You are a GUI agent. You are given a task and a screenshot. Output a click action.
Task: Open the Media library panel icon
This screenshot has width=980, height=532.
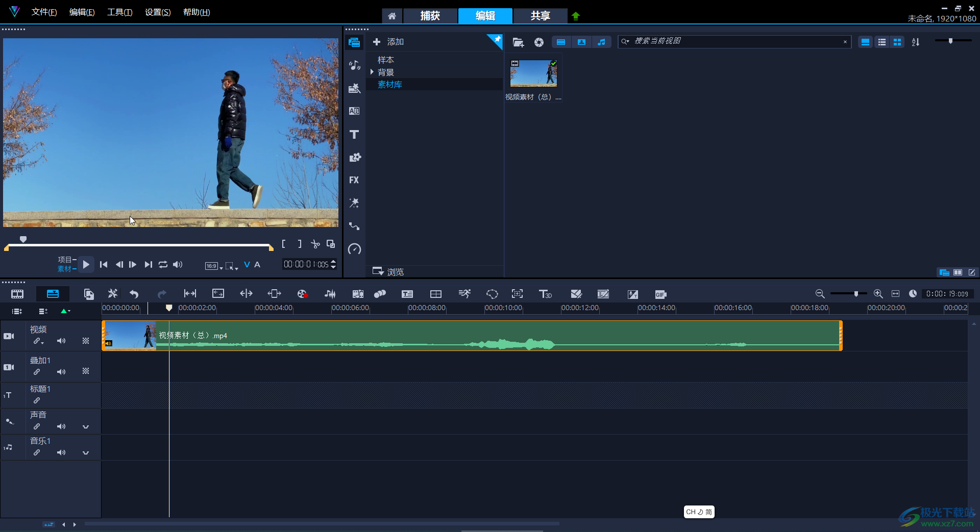(354, 42)
